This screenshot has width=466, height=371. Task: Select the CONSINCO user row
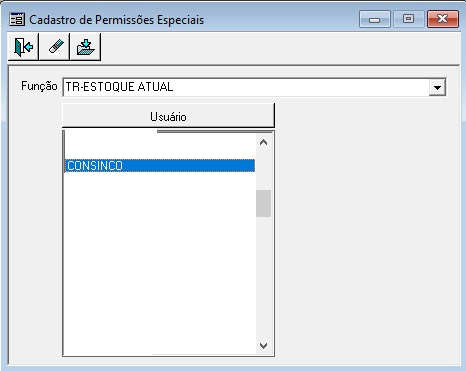pos(160,166)
